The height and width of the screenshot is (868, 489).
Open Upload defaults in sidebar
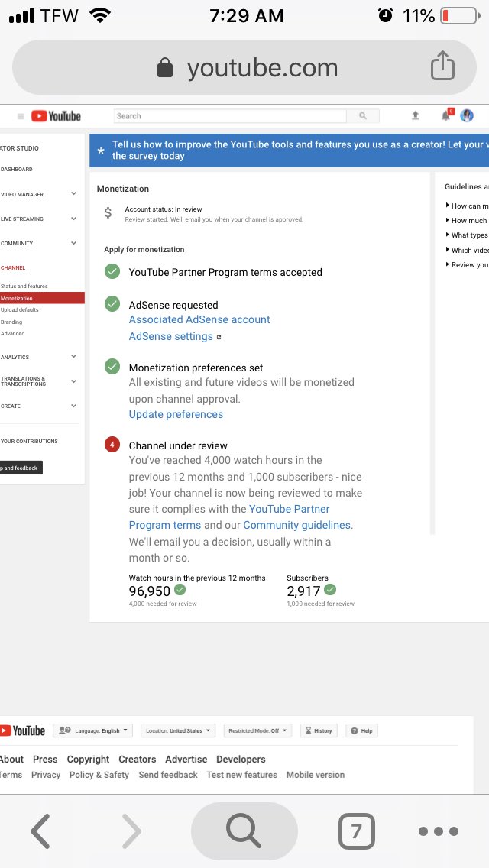(19, 310)
